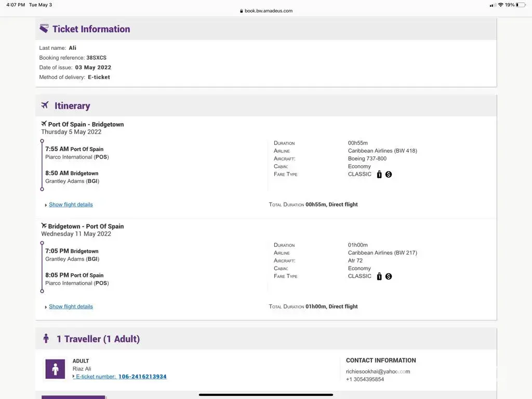Click the airplane icon beside Itinerary heading
This screenshot has height=399, width=532.
coord(45,105)
